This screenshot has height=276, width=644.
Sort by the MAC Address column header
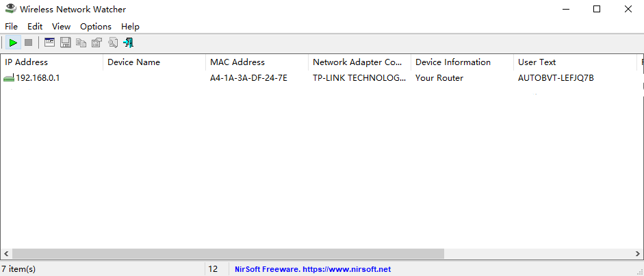coord(237,62)
